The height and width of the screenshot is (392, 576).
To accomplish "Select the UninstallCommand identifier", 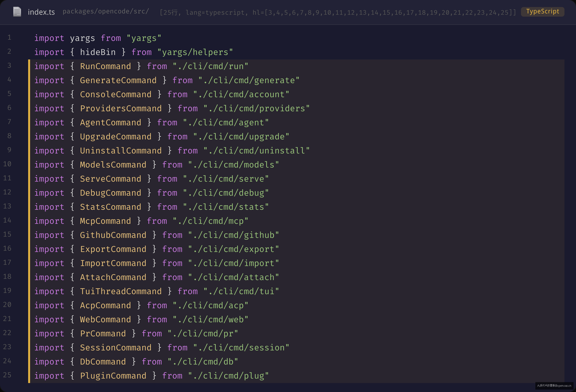I will tap(121, 151).
